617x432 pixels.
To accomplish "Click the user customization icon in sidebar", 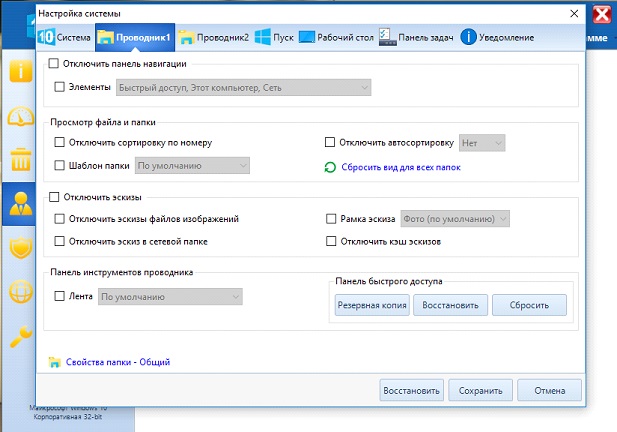I will point(21,204).
